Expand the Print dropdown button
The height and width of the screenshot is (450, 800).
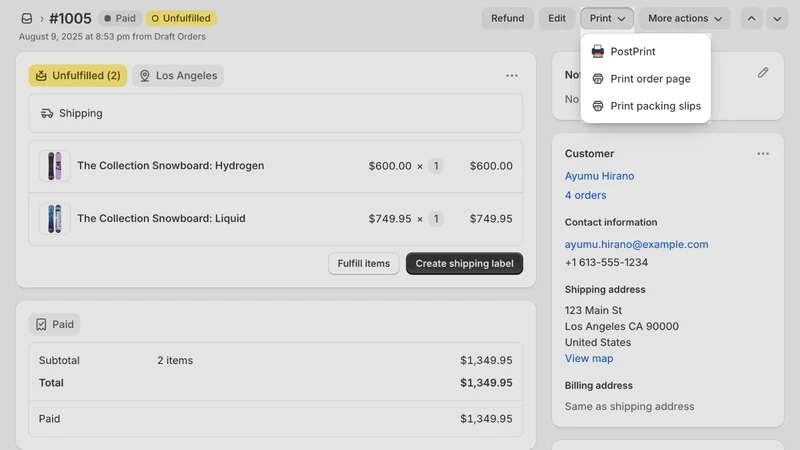coord(607,18)
